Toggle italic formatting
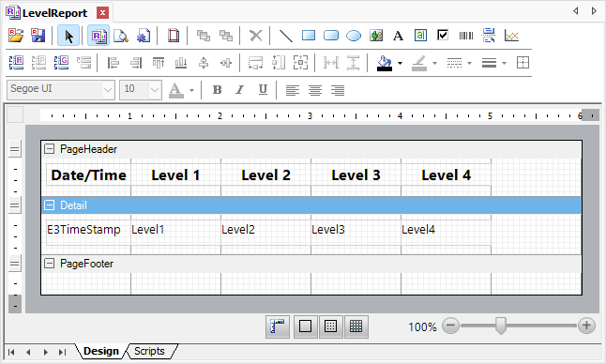Screen dimensions: 606x364 pyautogui.click(x=239, y=90)
